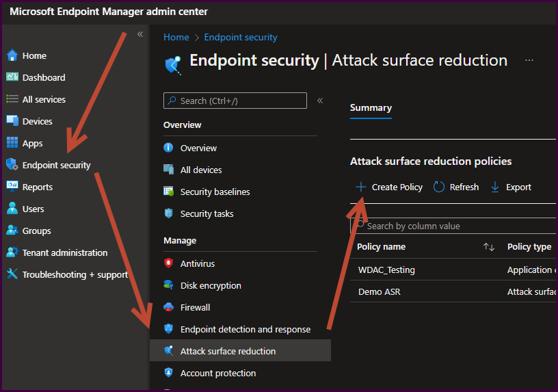The width and height of the screenshot is (558, 392).
Task: Click the Refresh circular arrow icon
Action: click(439, 187)
